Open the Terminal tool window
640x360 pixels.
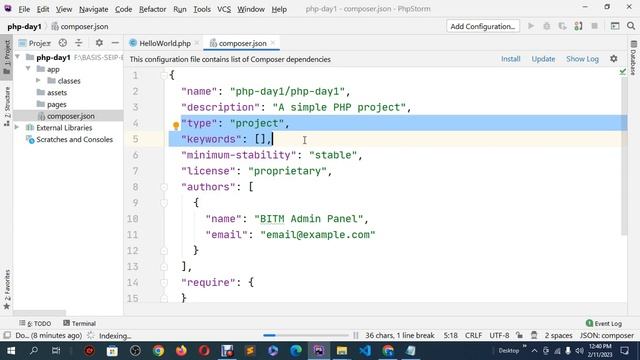[80, 323]
